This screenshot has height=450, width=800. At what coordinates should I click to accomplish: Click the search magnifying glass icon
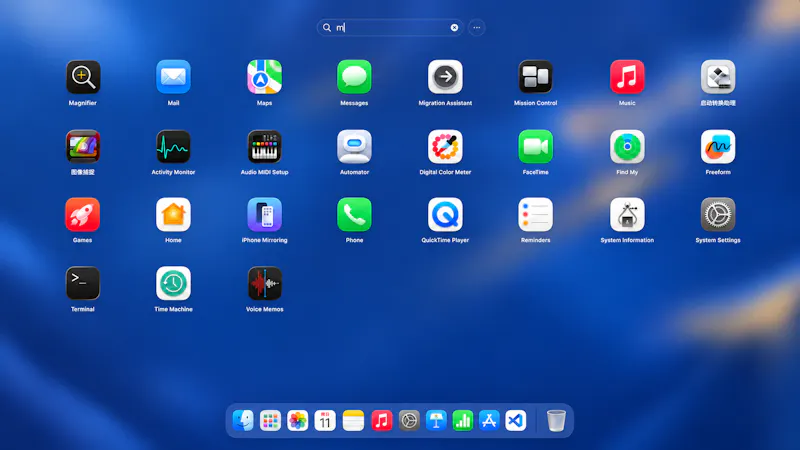[327, 28]
